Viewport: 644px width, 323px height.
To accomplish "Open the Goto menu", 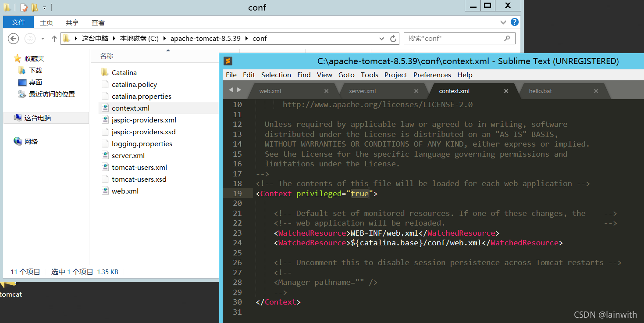I will (346, 75).
